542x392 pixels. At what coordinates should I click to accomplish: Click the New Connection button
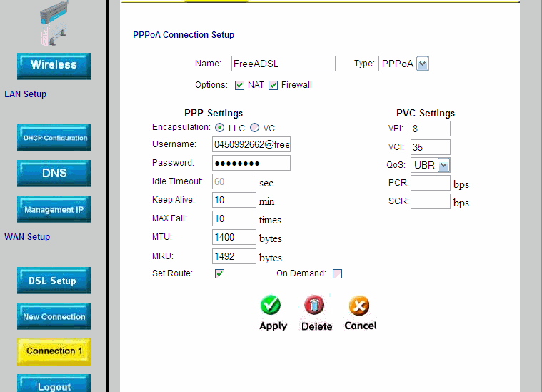pos(54,316)
